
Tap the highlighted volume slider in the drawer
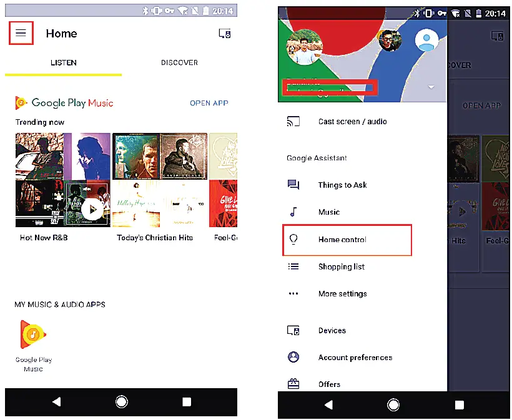click(330, 87)
